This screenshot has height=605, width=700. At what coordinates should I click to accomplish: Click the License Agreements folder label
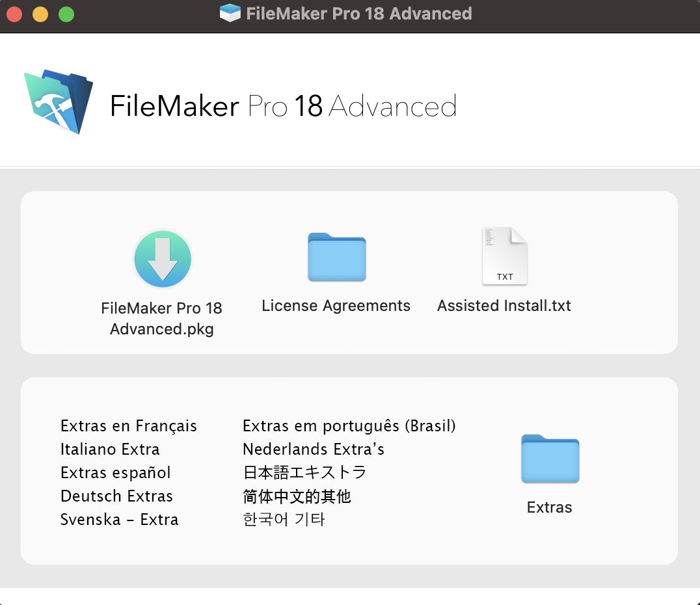336,306
